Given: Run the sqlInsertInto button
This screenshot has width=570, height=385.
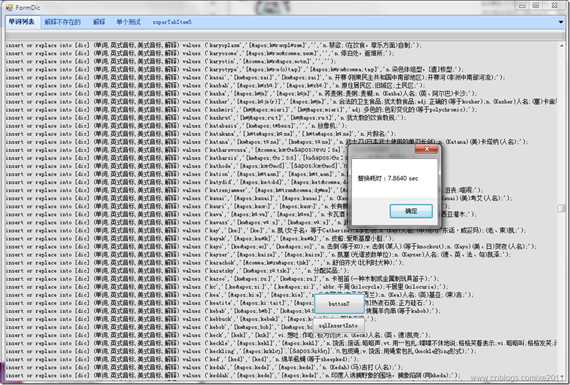Looking at the screenshot, I should point(338,326).
